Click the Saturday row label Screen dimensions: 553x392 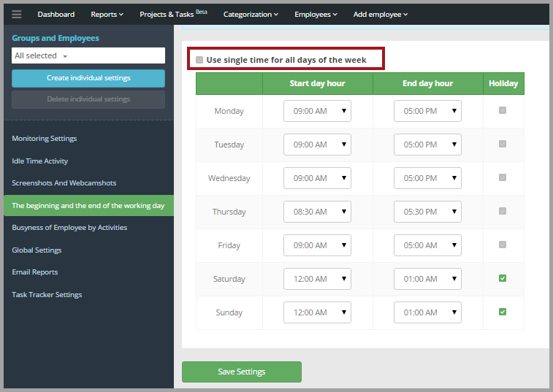(229, 279)
